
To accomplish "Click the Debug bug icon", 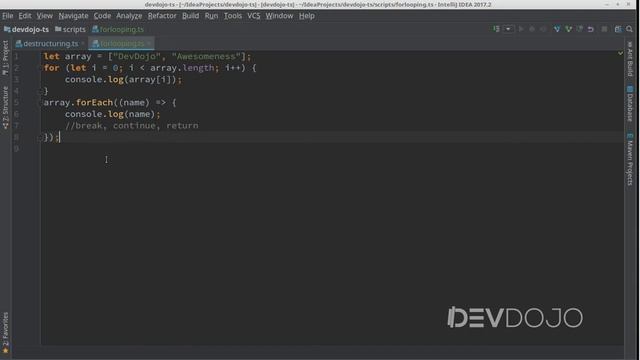I will (x=532, y=29).
